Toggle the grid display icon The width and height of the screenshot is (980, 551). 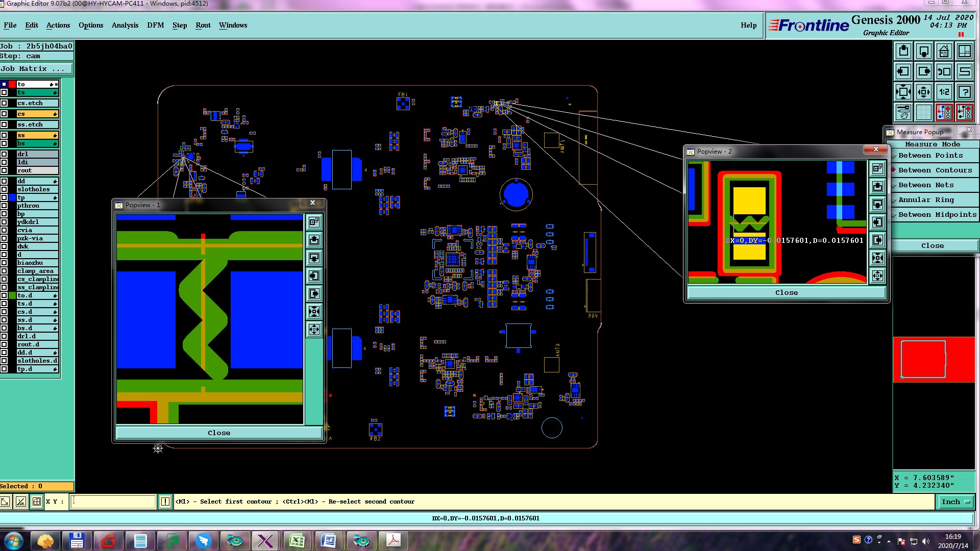pos(923,112)
